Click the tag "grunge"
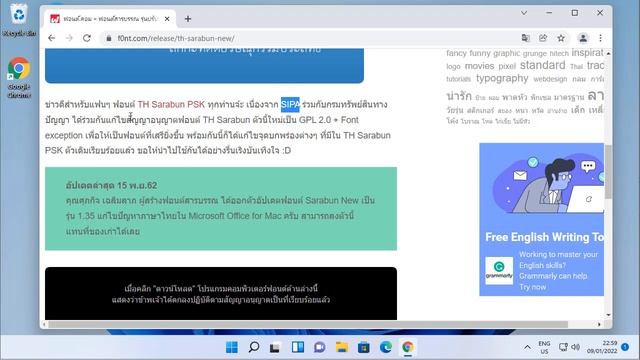Image resolution: width=640 pixels, height=360 pixels. click(535, 53)
